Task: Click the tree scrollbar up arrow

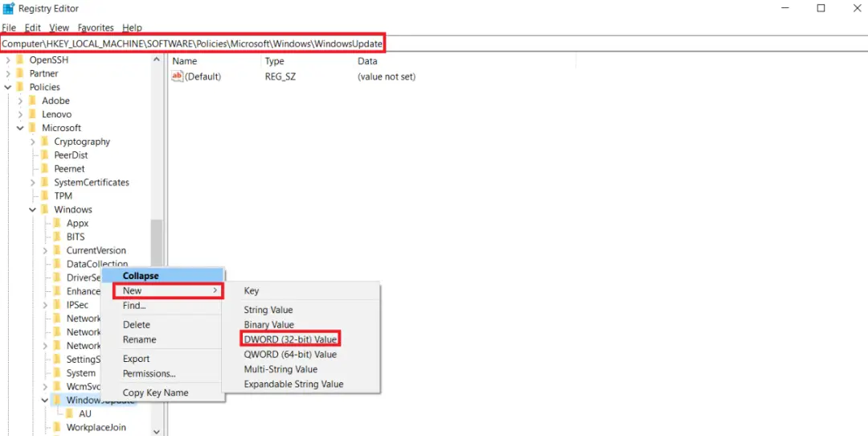Action: coord(157,60)
